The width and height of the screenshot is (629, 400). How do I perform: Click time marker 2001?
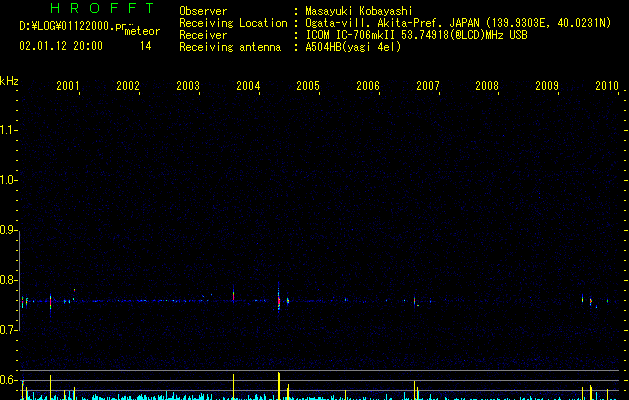67,85
